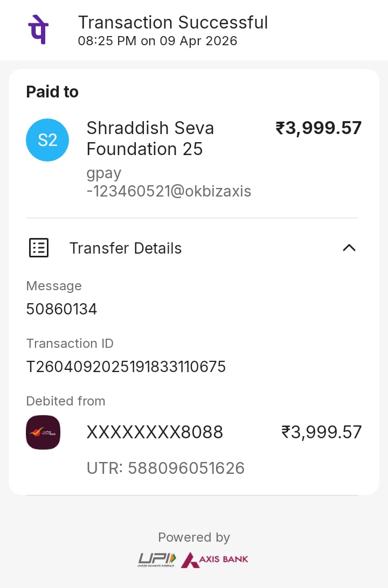Click the UPI logo in footer
The image size is (388, 588).
(x=157, y=559)
